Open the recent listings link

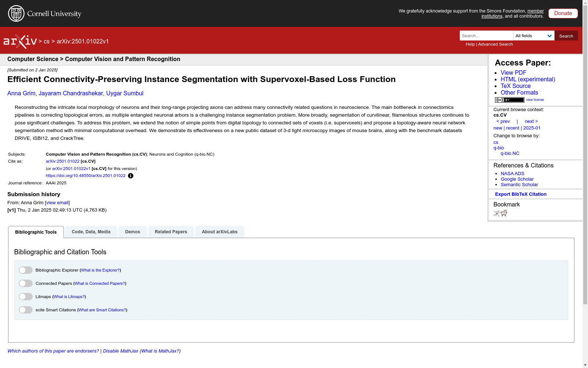513,128
